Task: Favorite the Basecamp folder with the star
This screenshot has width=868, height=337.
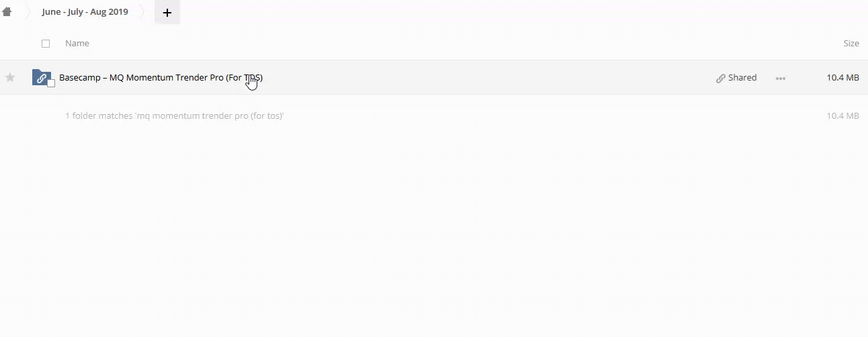Action: 10,77
